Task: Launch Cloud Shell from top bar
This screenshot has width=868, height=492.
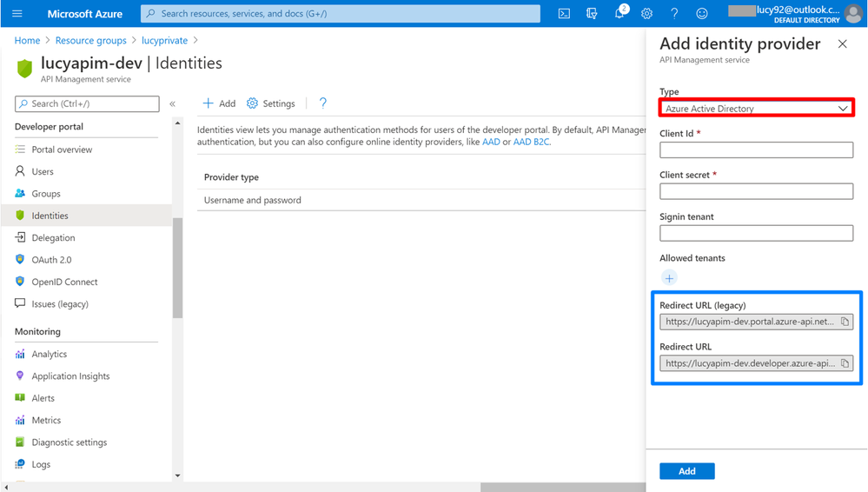Action: point(564,13)
